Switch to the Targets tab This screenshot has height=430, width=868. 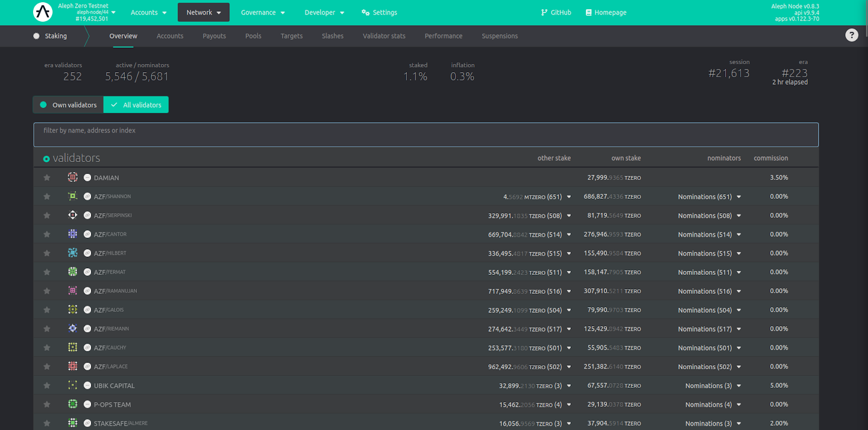pyautogui.click(x=292, y=36)
